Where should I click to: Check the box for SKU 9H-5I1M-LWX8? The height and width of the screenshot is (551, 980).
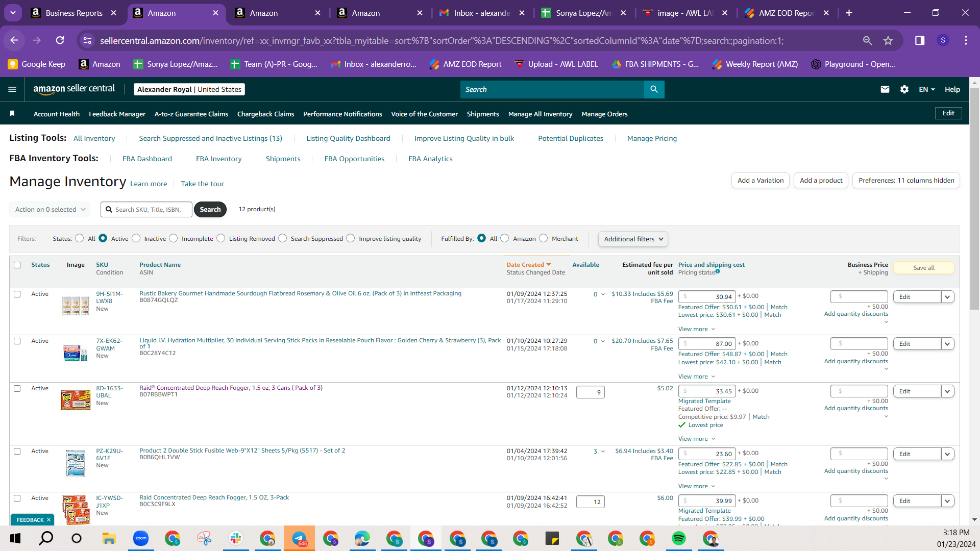coord(17,294)
